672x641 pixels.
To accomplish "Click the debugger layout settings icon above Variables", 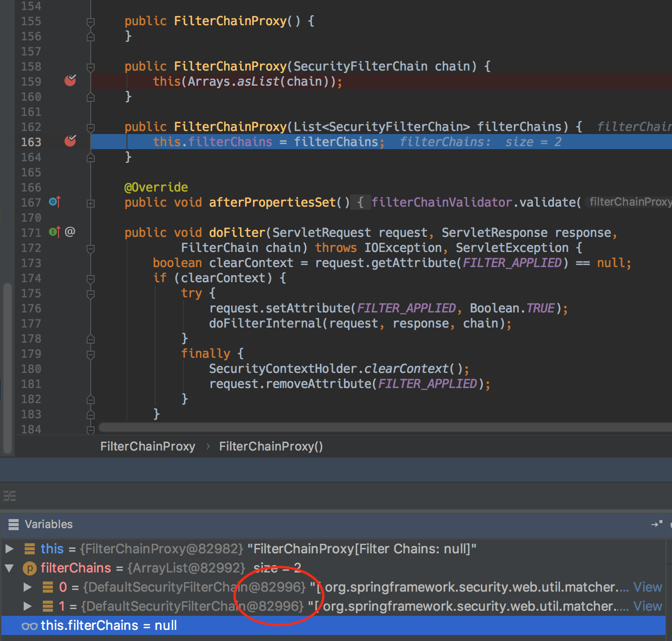I will coord(10,496).
